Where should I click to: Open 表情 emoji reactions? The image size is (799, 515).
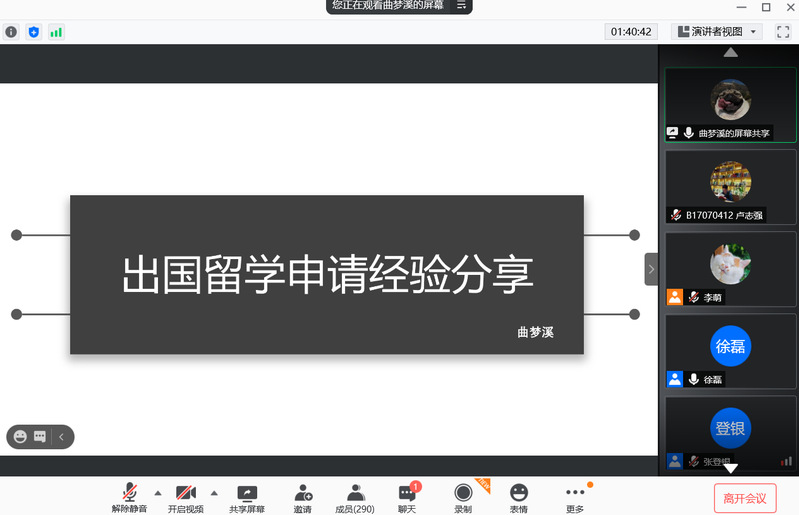pyautogui.click(x=518, y=497)
